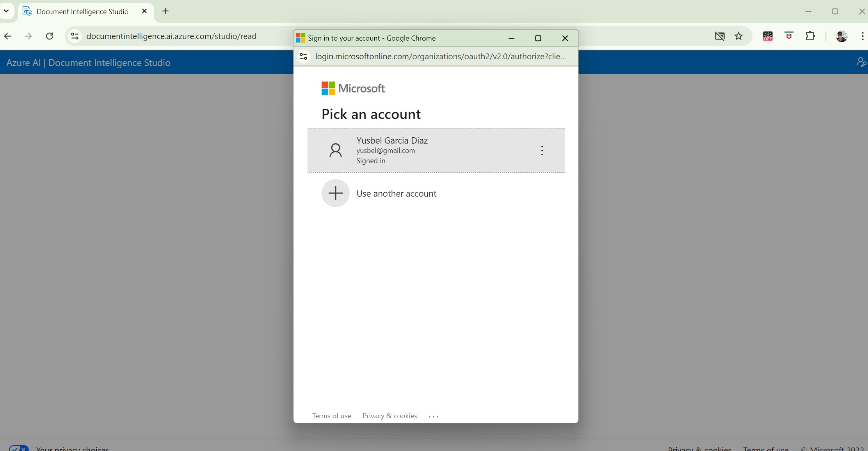Go forward in main Chrome window

tap(28, 36)
